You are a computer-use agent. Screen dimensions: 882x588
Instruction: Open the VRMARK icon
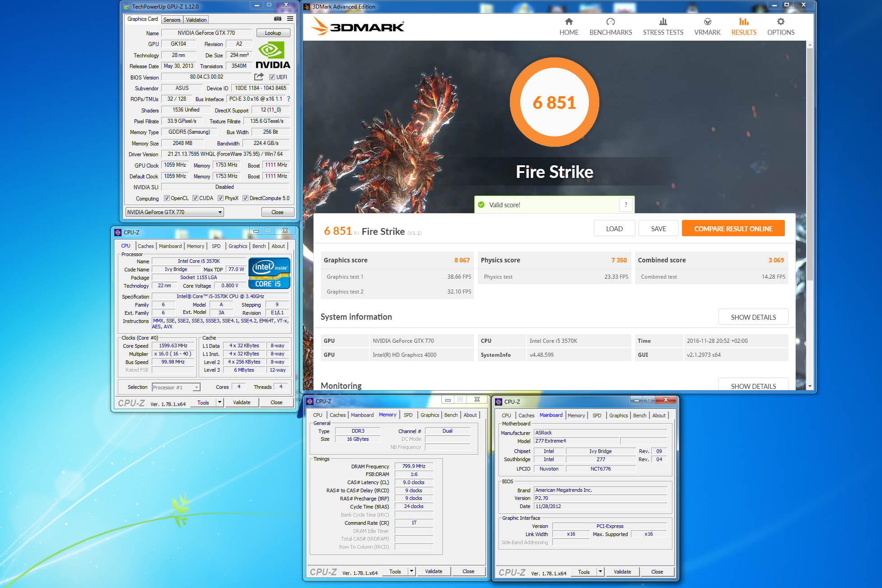point(707,22)
